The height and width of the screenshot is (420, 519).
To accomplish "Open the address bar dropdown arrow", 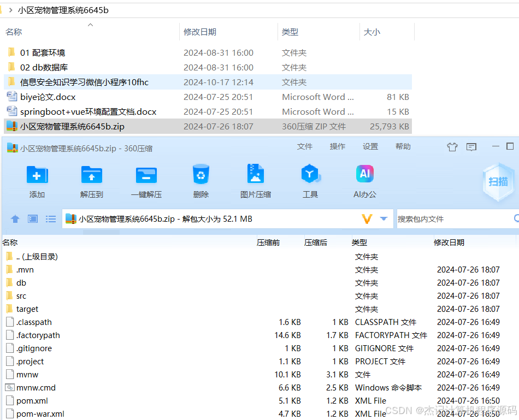I will (x=382, y=218).
